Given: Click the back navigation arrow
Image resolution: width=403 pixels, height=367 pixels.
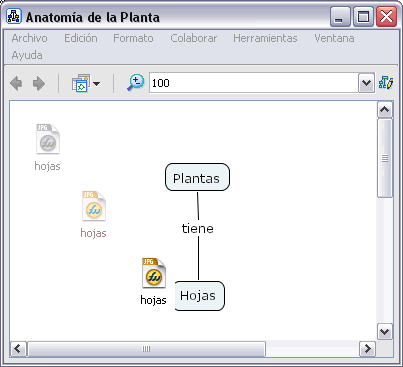Looking at the screenshot, I should click(x=16, y=83).
